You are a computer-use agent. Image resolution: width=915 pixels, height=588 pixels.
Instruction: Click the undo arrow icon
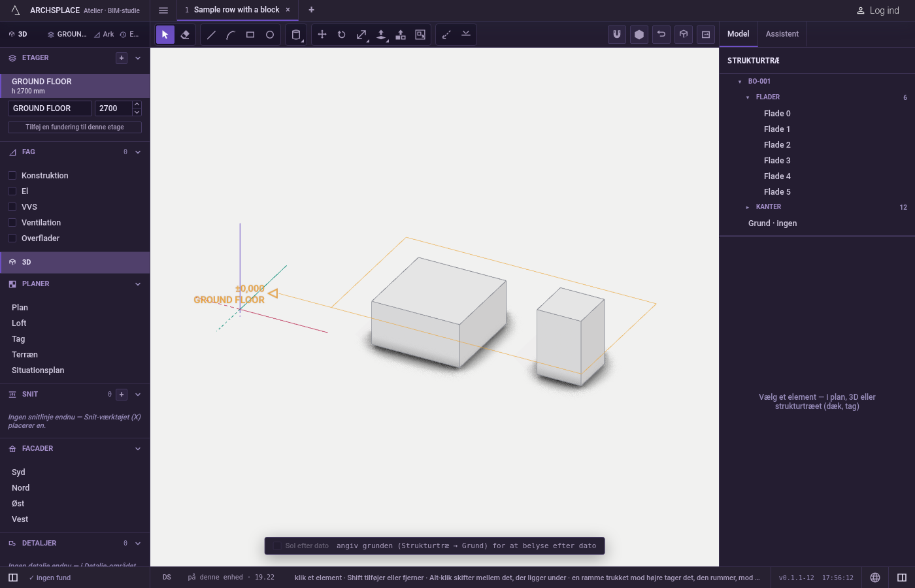click(x=661, y=35)
